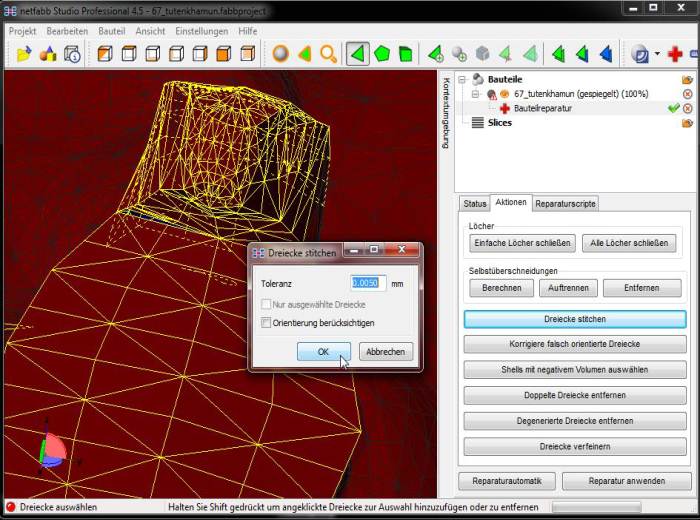Click the red plus repair icon in toolbar

pos(675,54)
